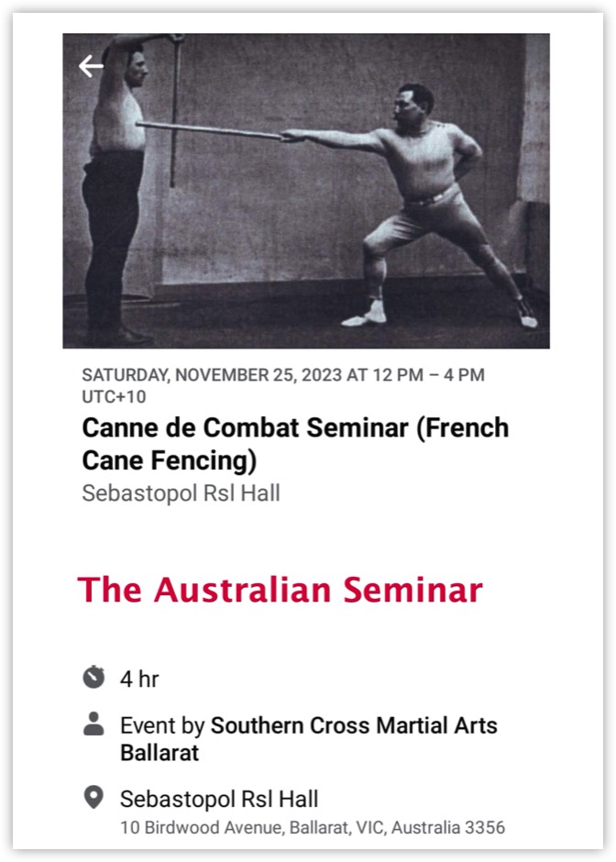The image size is (616, 862).
Task: Click the person icon beside Event by
Action: 92,724
